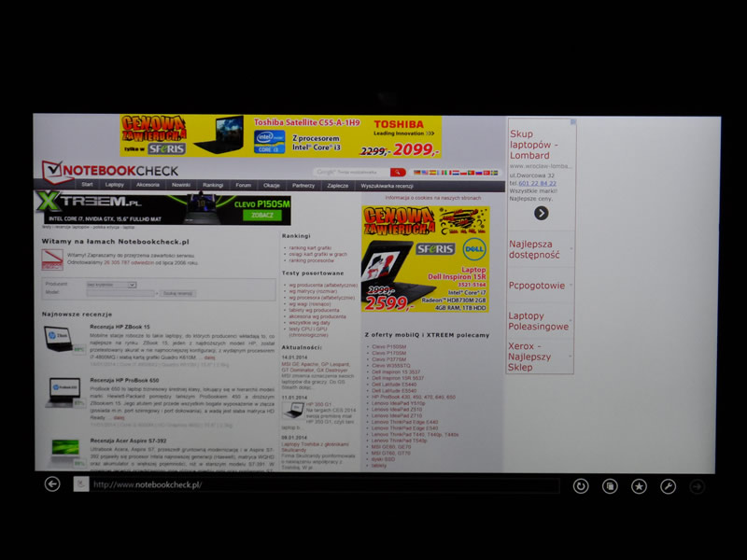Open page tools with the wrench icon

(x=668, y=486)
